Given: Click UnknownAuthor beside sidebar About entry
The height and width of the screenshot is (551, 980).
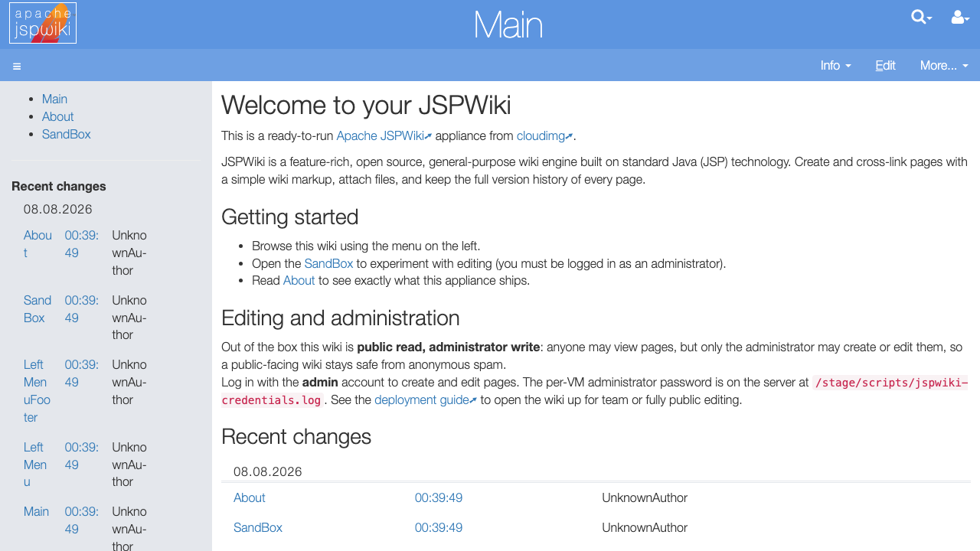Looking at the screenshot, I should tap(129, 253).
